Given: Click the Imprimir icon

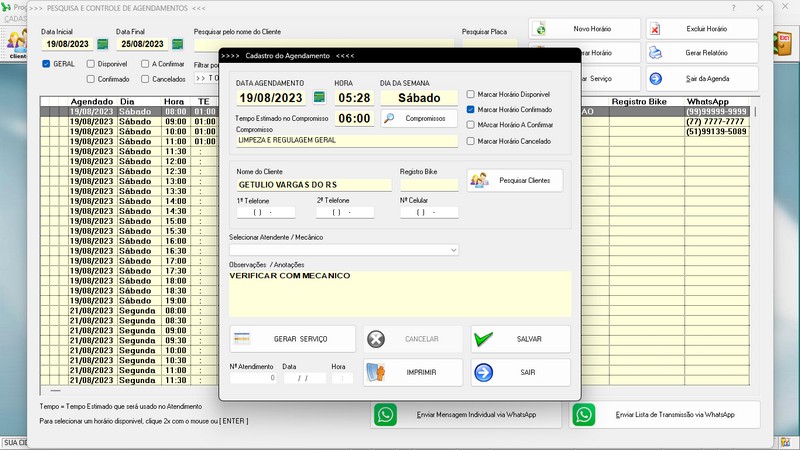Looking at the screenshot, I should pyautogui.click(x=376, y=372).
